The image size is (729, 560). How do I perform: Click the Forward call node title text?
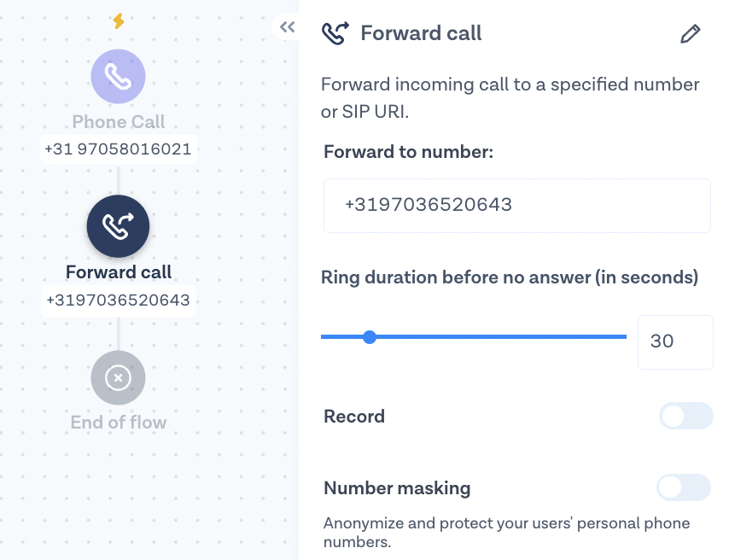(x=118, y=272)
